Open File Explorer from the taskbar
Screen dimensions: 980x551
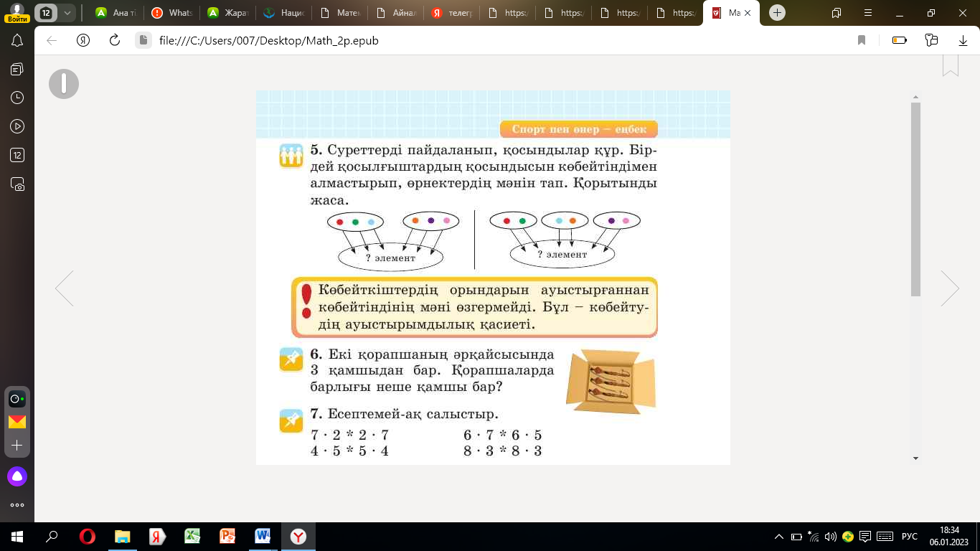[x=123, y=537]
